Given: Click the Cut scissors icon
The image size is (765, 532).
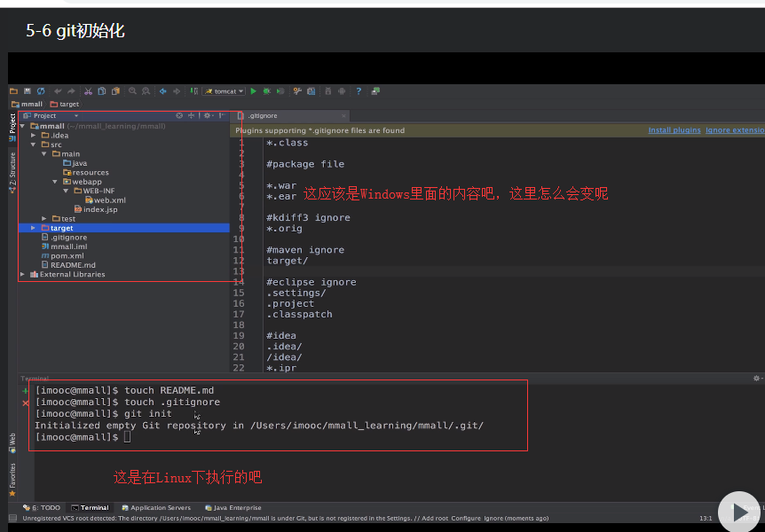Looking at the screenshot, I should [x=89, y=91].
